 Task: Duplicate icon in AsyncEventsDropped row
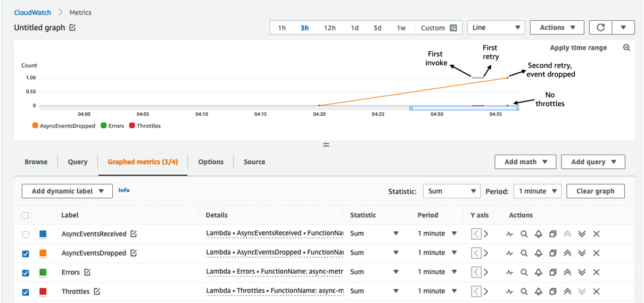point(552,253)
